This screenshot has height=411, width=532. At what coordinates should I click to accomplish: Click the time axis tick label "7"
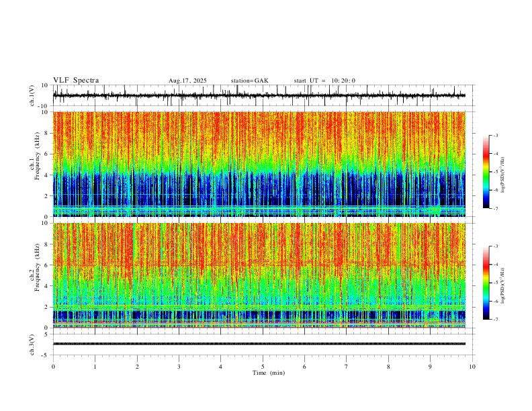tap(347, 367)
